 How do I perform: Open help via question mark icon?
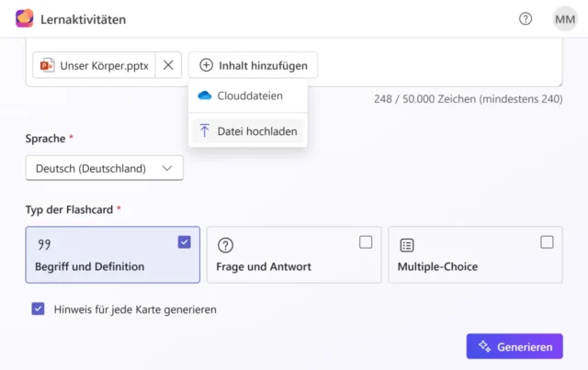click(x=526, y=18)
